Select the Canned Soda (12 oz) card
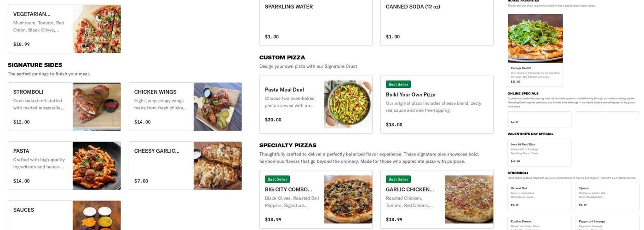Screen dimensions: 644x230 click(437, 22)
